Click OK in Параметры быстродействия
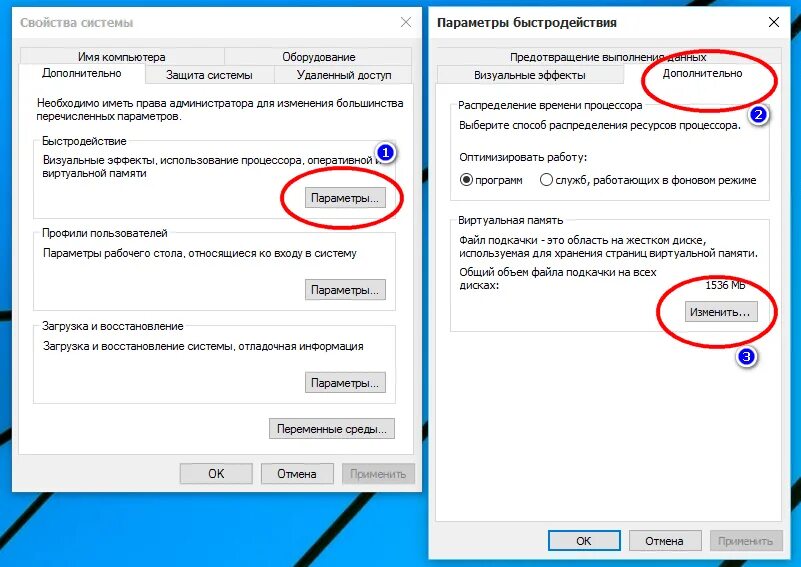Screen dimensions: 801x567 click(584, 540)
